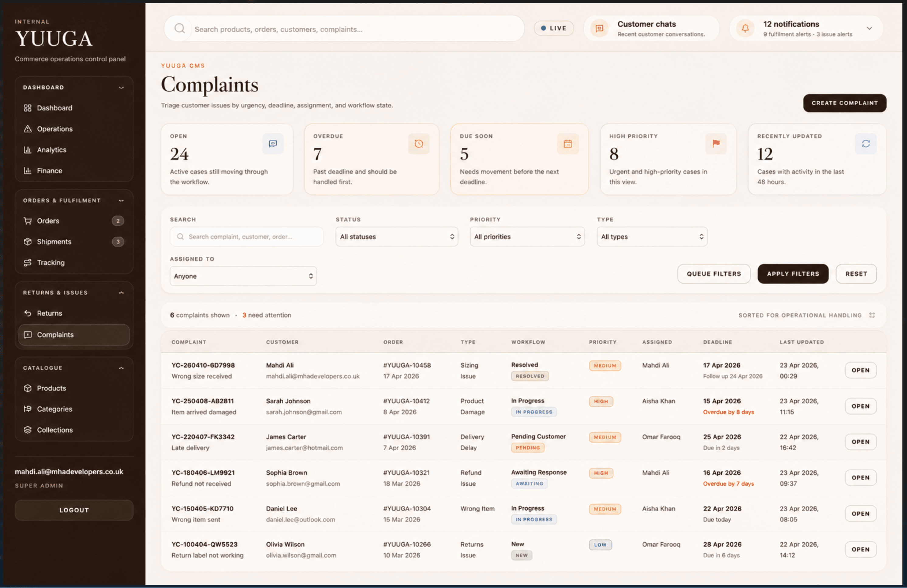The image size is (907, 588).
Task: Collapse the Catalogue sidebar section
Action: click(121, 368)
